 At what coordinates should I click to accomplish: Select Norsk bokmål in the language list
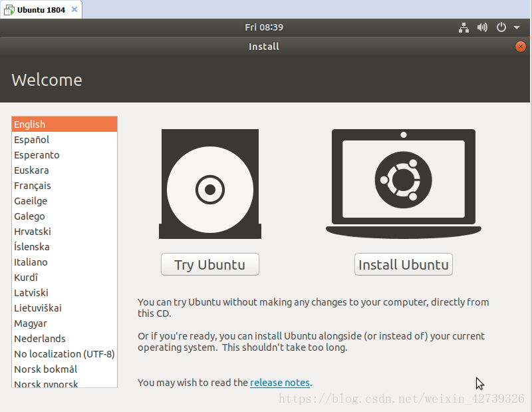coord(65,369)
